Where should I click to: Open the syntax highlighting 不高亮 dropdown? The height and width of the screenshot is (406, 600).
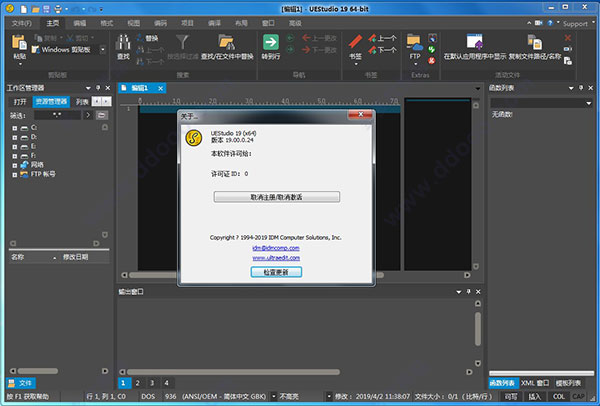tap(328, 396)
